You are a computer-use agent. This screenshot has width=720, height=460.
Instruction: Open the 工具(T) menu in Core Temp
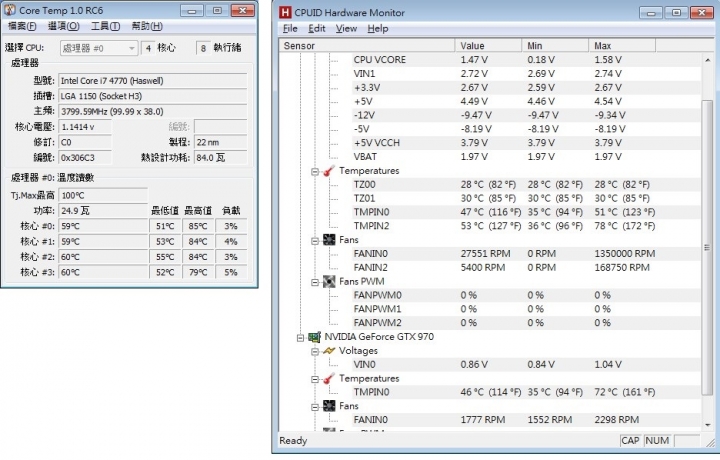tap(106, 26)
